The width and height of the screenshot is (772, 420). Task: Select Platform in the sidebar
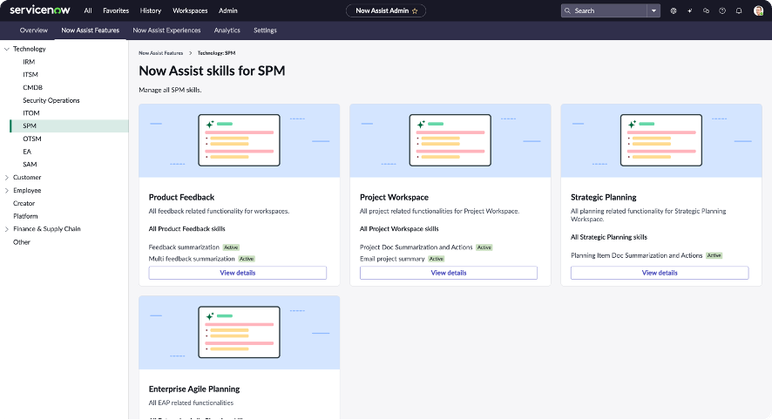pyautogui.click(x=25, y=216)
